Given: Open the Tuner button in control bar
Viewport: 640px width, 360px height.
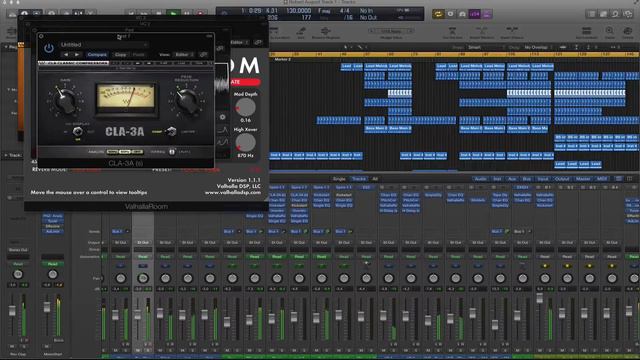Looking at the screenshot, I should tap(462, 14).
